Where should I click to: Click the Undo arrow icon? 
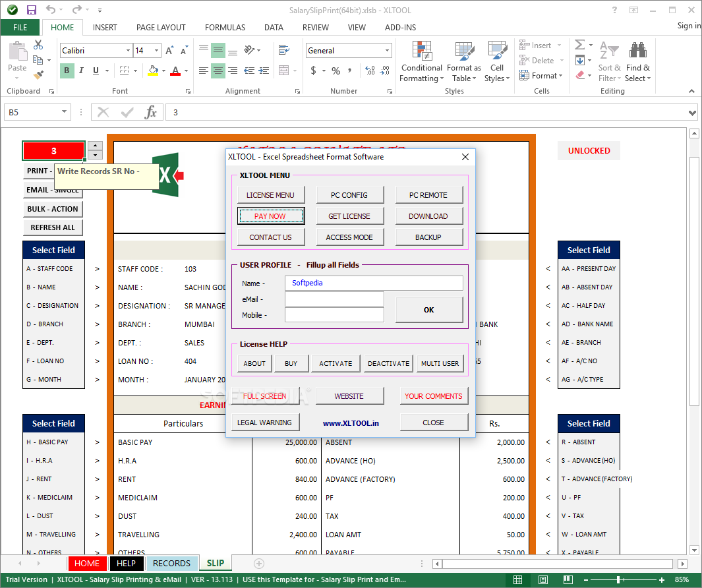[51, 9]
